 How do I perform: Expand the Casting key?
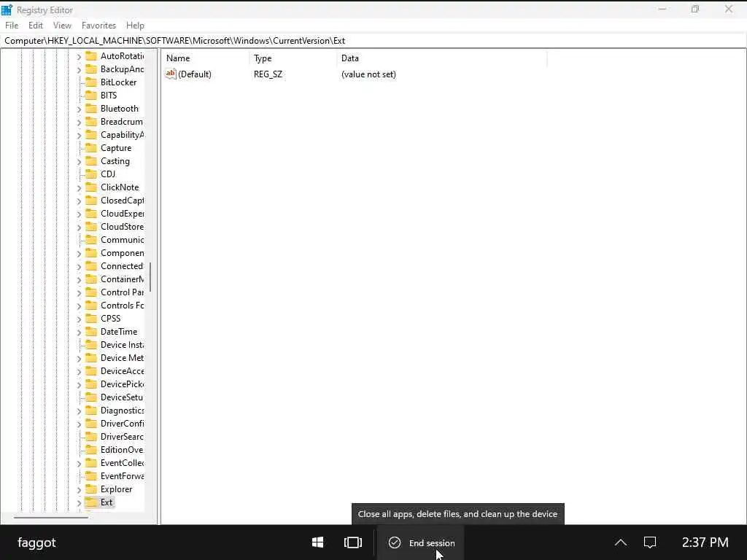(79, 161)
